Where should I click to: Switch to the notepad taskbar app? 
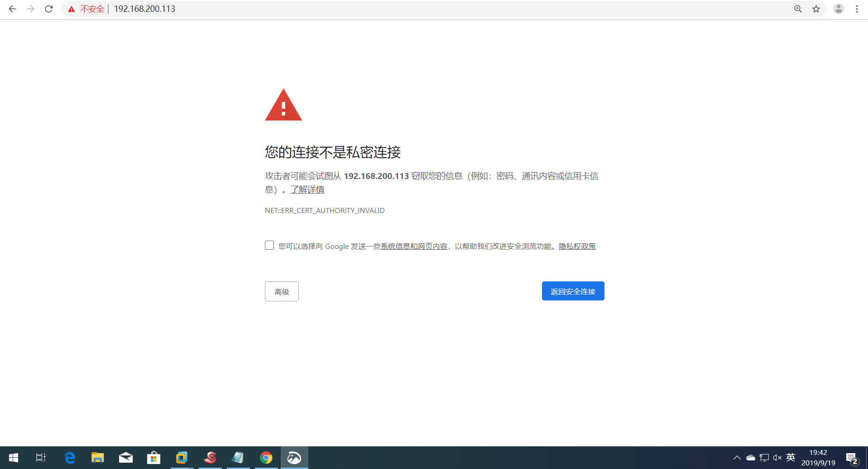tap(238, 458)
